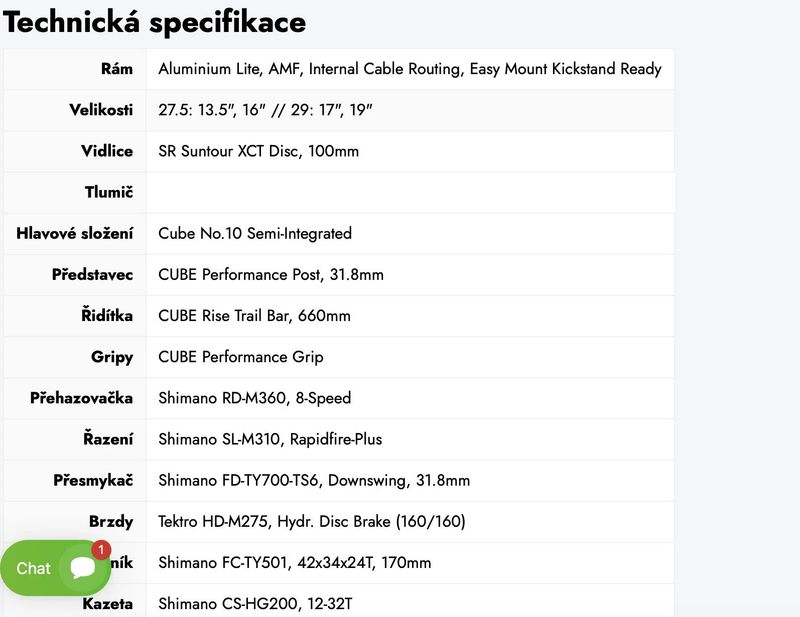Click the Rám specification row label

pyautogui.click(x=119, y=69)
